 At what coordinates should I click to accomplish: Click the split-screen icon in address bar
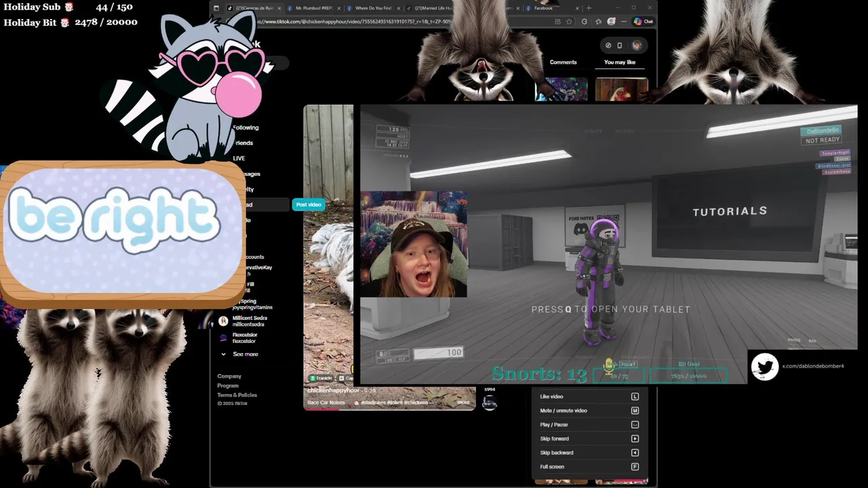557,21
